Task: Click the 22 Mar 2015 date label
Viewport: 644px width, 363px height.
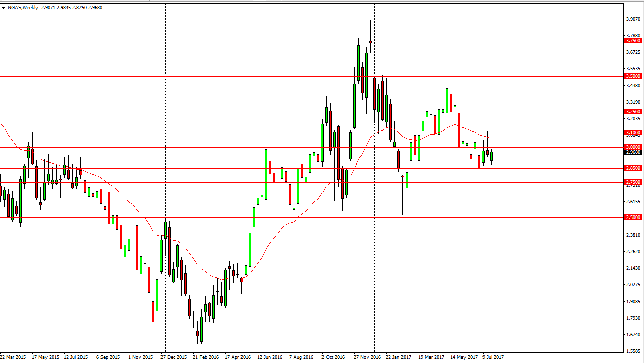Action: click(x=14, y=357)
